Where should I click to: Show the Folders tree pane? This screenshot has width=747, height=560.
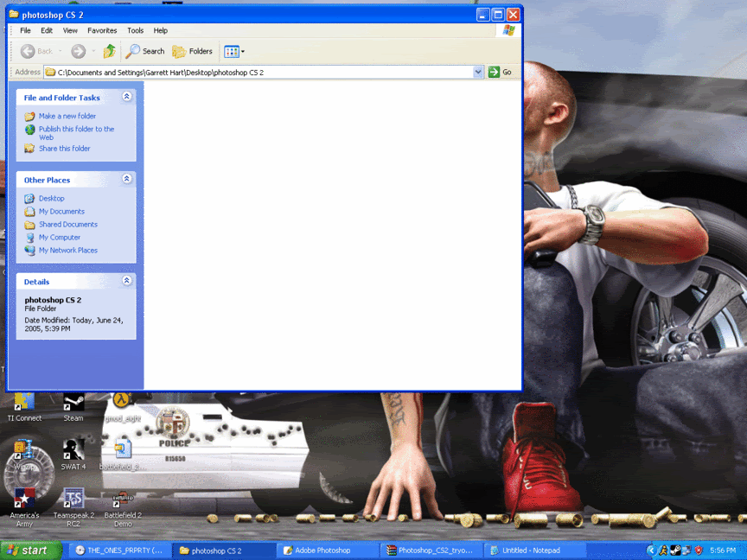click(193, 51)
